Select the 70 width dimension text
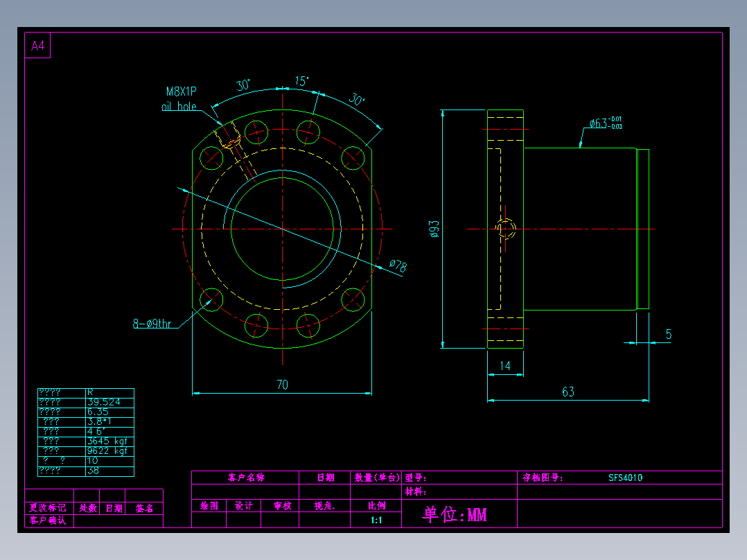 [283, 385]
